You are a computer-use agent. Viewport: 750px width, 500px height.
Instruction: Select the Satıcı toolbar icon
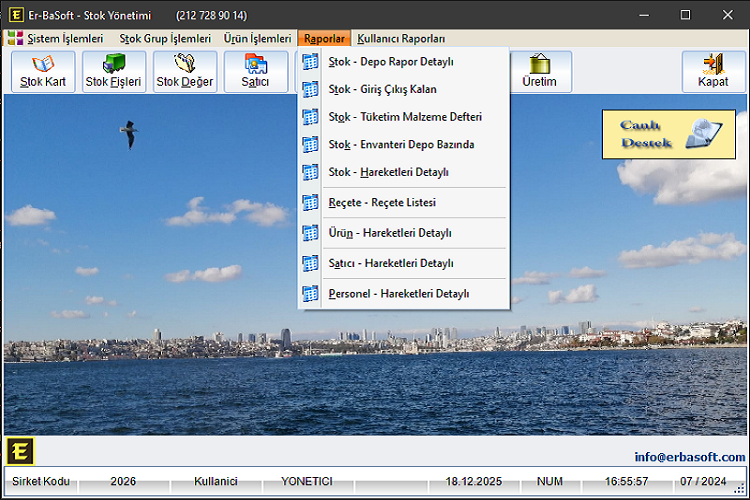[x=256, y=72]
